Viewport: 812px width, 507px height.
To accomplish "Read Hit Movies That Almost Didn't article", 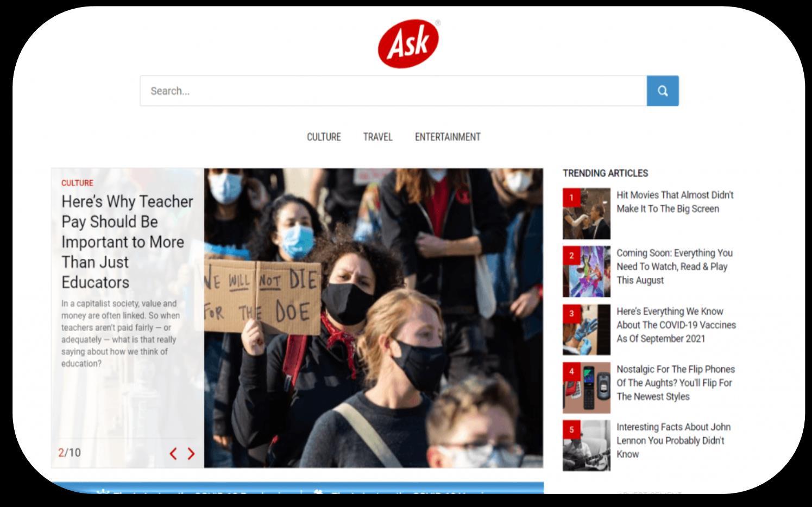I will [675, 202].
